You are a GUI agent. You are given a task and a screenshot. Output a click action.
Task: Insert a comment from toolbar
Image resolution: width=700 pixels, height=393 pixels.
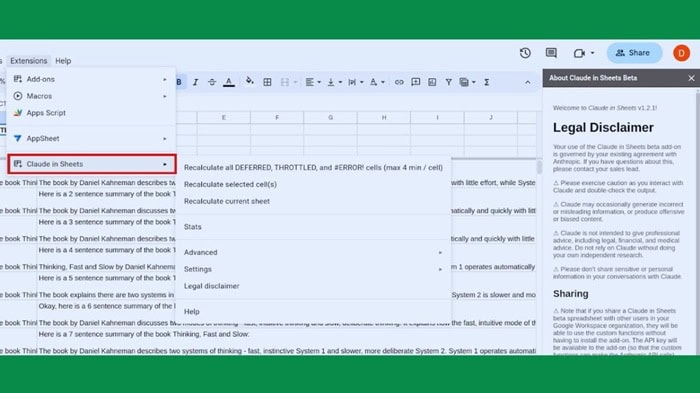(416, 82)
